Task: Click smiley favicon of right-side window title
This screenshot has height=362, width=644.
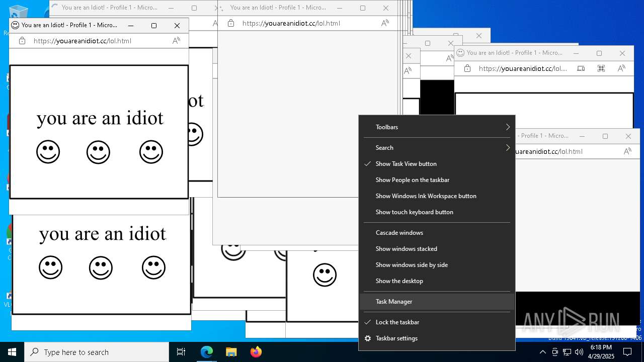Action: coord(460,53)
